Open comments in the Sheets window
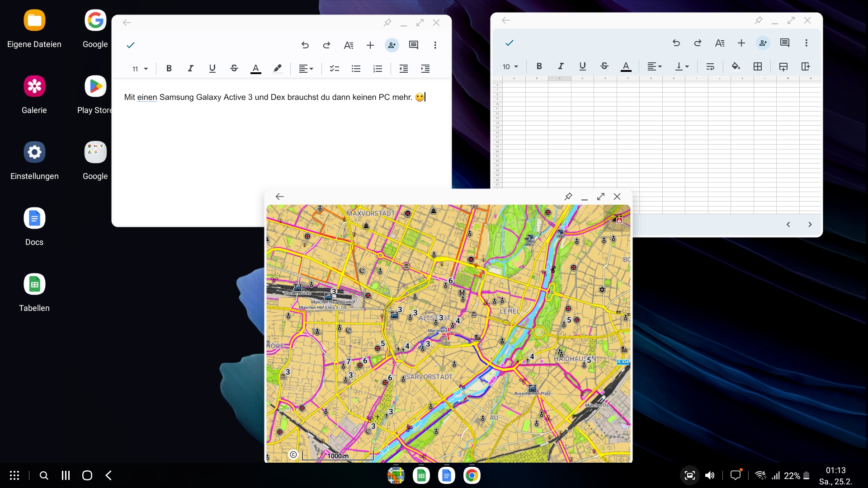Image resolution: width=868 pixels, height=488 pixels. (x=785, y=43)
